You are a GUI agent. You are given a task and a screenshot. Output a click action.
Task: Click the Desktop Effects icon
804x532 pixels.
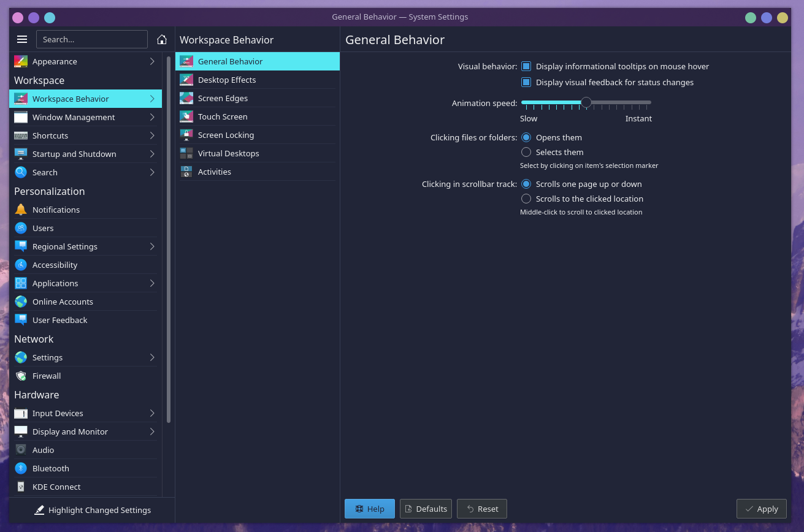(x=186, y=80)
